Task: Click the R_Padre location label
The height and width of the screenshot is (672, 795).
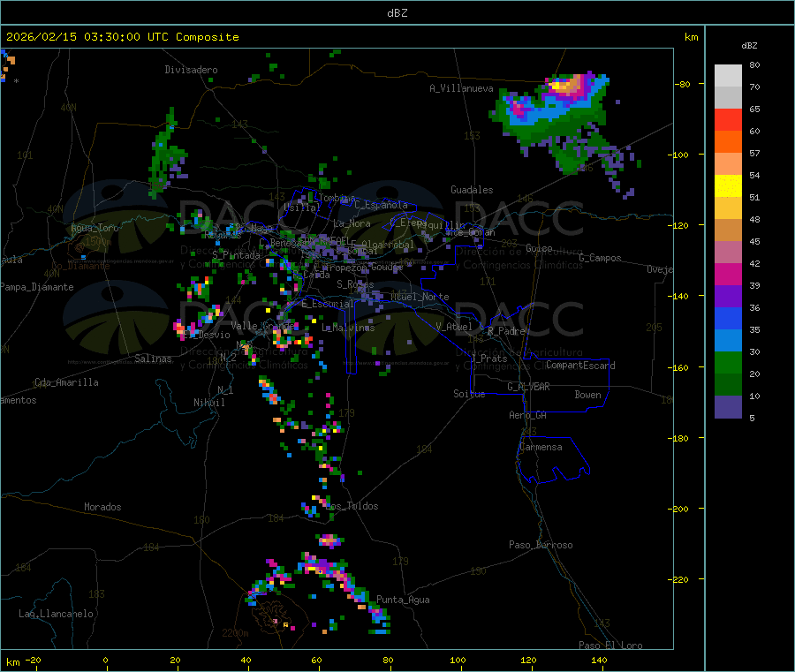Action: (506, 331)
